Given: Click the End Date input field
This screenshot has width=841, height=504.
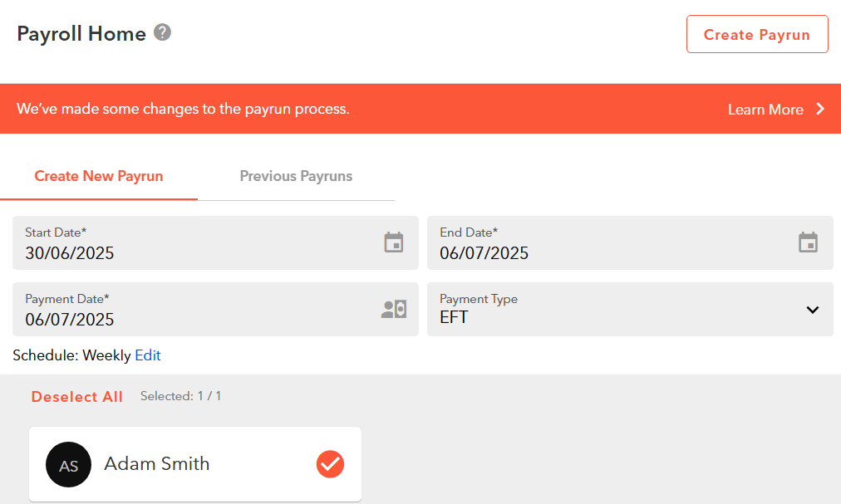Looking at the screenshot, I should pos(630,243).
